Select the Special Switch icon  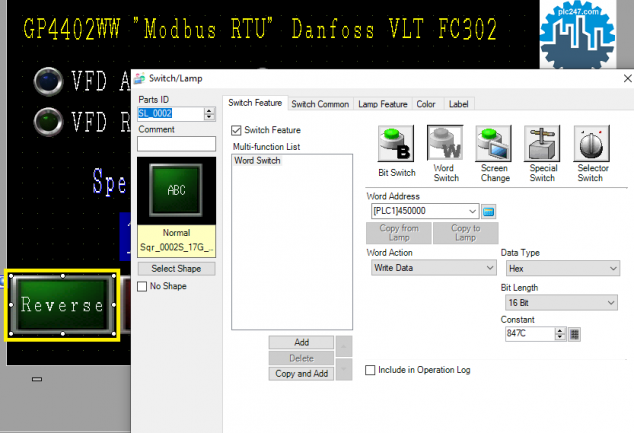pos(542,143)
